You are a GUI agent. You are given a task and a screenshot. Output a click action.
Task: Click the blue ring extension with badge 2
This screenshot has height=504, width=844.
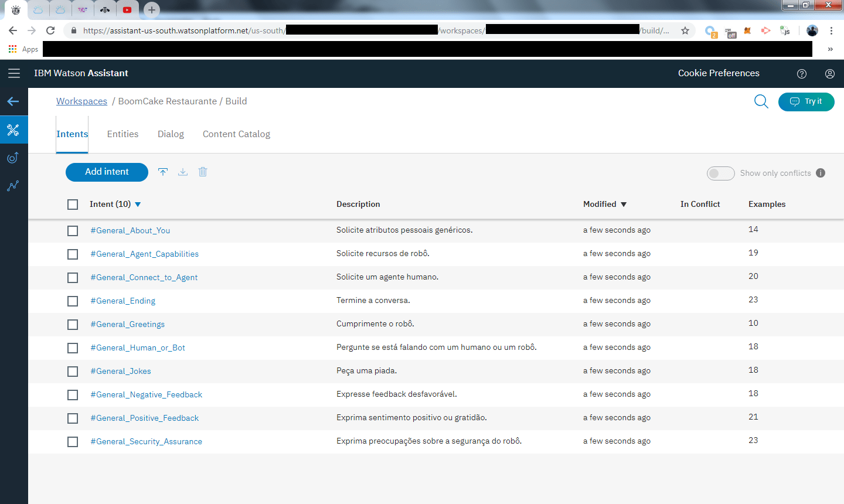pos(711,32)
